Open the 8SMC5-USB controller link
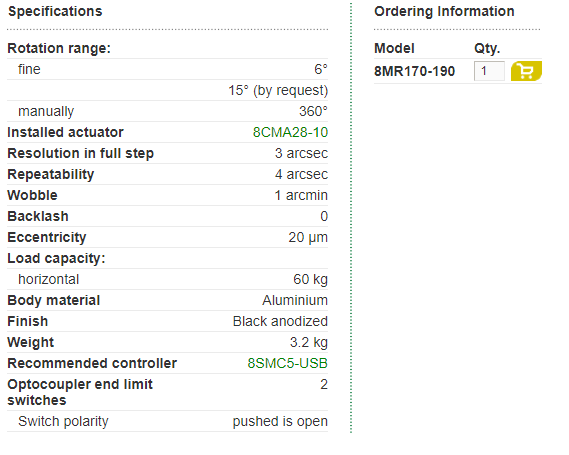This screenshot has width=569, height=455. click(287, 363)
